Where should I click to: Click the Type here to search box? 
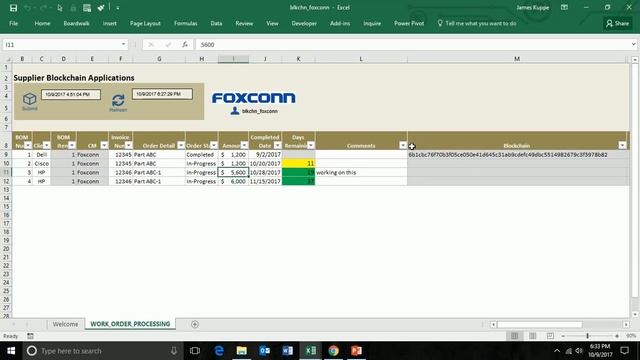[102, 351]
